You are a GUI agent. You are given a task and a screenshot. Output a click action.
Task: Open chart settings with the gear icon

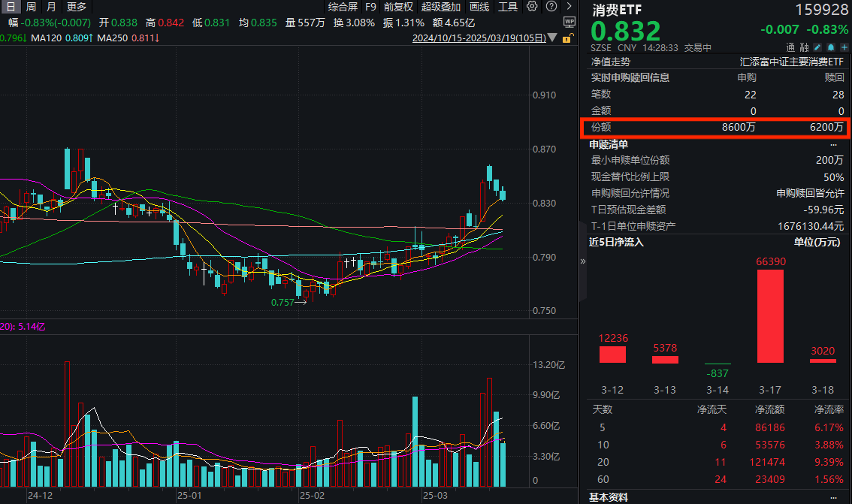pos(531,6)
